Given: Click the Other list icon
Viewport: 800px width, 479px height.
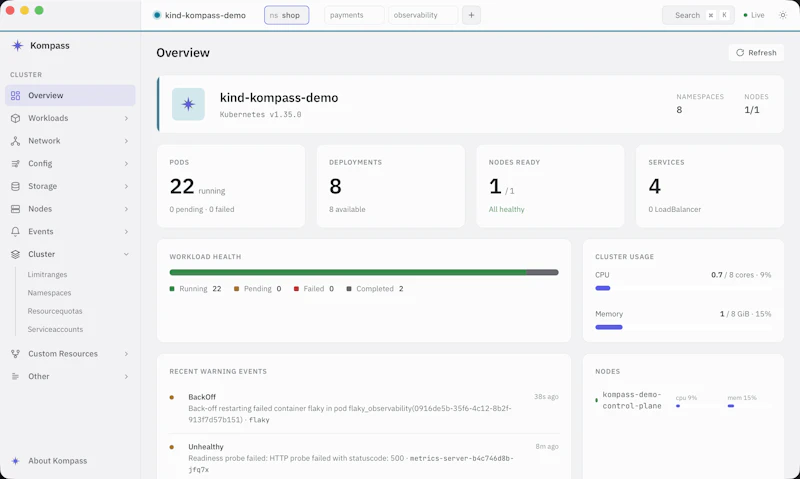Looking at the screenshot, I should pyautogui.click(x=15, y=376).
